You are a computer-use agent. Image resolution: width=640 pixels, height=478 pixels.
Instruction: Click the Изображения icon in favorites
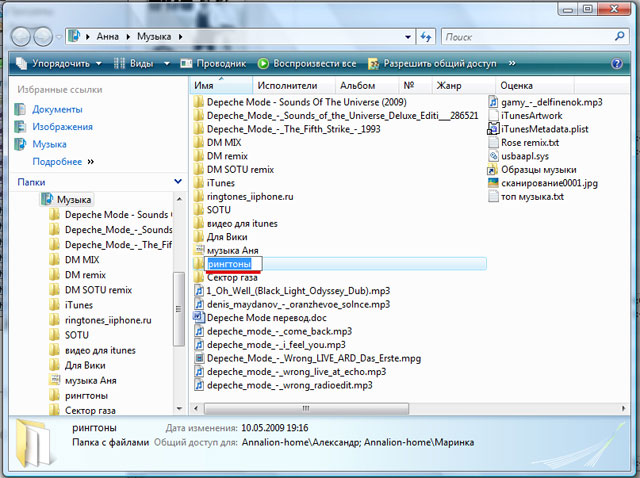(x=20, y=127)
